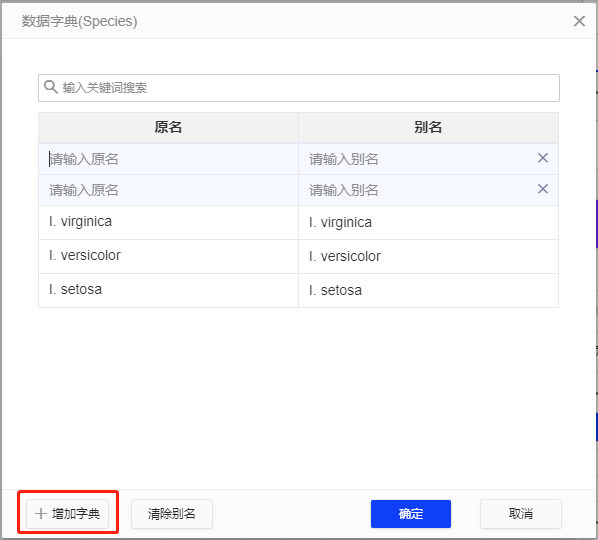Select the I. setosa original name cell
The image size is (598, 540).
pyautogui.click(x=168, y=290)
